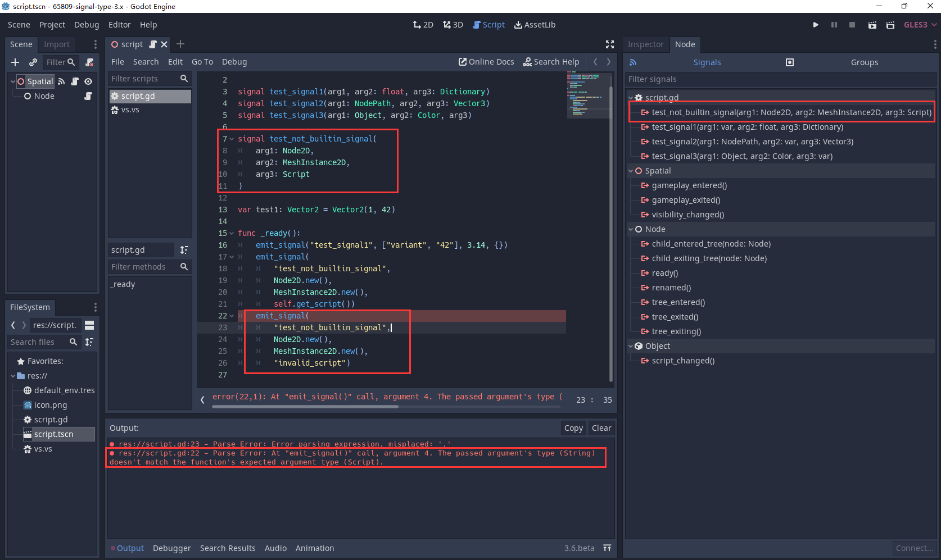The image size is (941, 560).
Task: Jump to _ready method
Action: click(123, 284)
